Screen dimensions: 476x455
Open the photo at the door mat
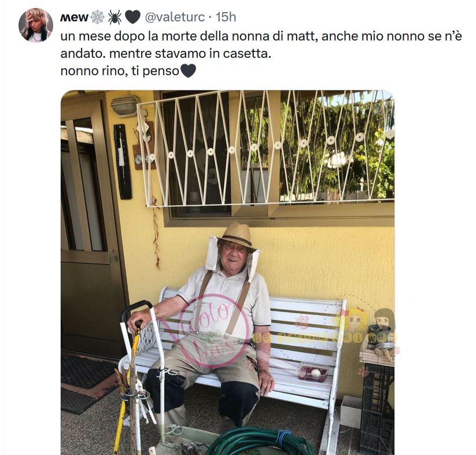(88, 383)
